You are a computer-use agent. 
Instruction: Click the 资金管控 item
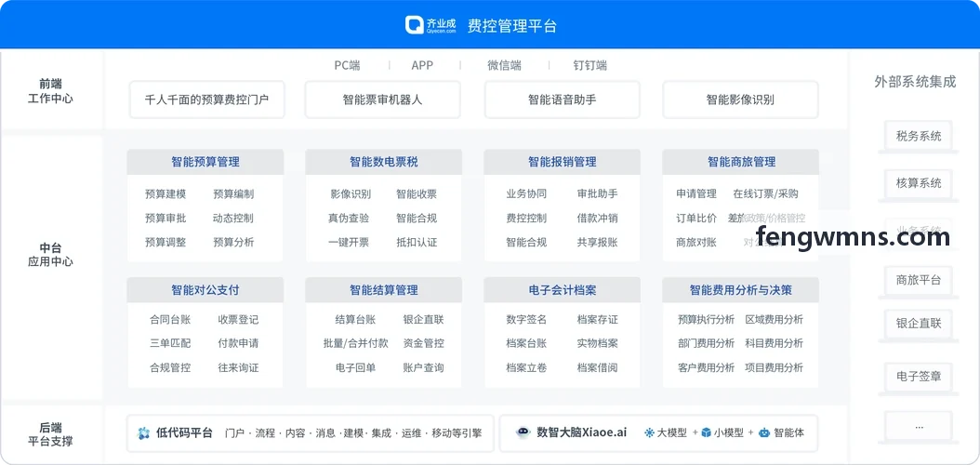click(424, 343)
